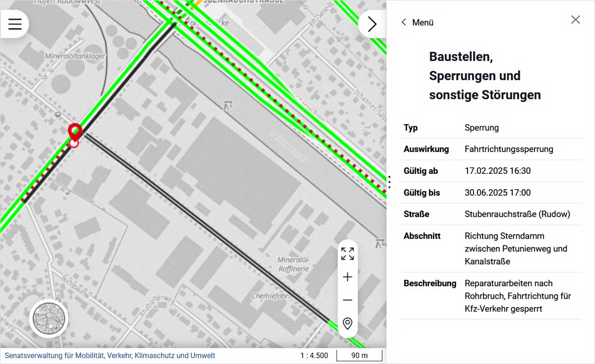Collapse the side panel with the arrow button
595x364 pixels.
tap(372, 24)
